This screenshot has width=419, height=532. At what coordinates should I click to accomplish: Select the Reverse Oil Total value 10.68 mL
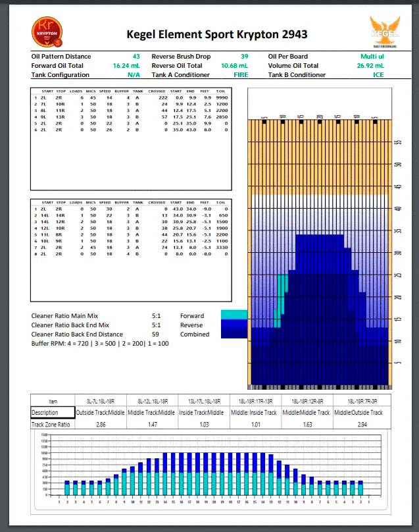tap(235, 65)
